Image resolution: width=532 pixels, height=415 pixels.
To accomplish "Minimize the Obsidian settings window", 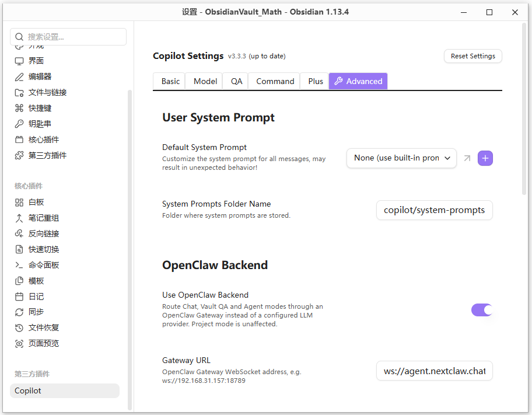I will 464,12.
